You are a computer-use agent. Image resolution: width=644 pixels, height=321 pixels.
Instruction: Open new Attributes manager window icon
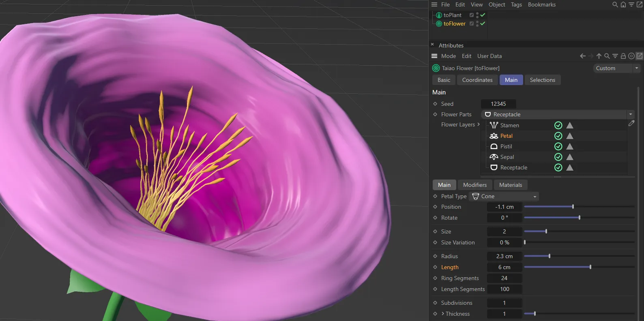640,56
